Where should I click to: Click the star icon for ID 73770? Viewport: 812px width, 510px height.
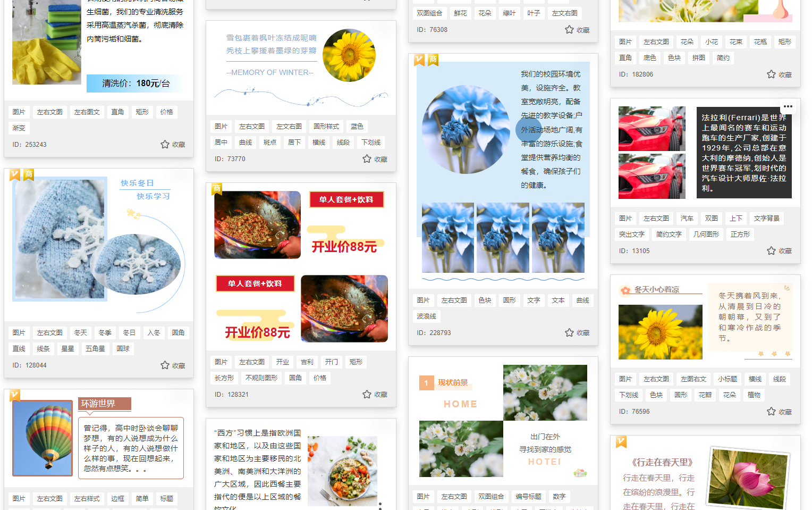(367, 159)
